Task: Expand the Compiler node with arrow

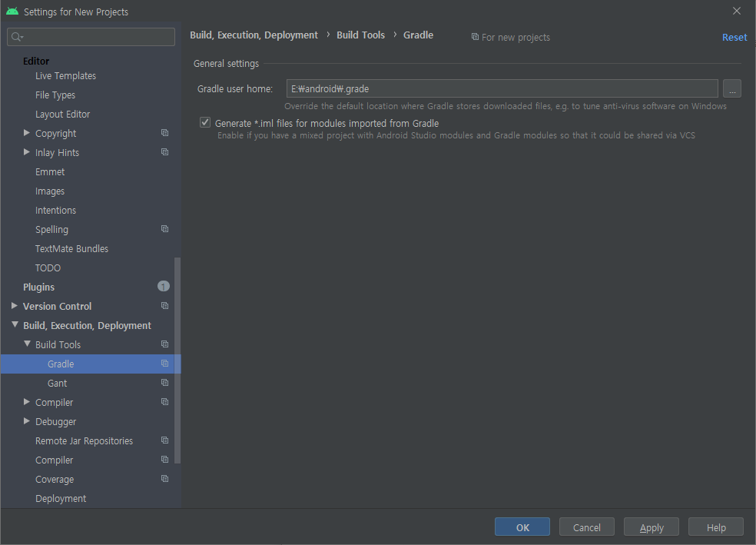Action: tap(27, 402)
